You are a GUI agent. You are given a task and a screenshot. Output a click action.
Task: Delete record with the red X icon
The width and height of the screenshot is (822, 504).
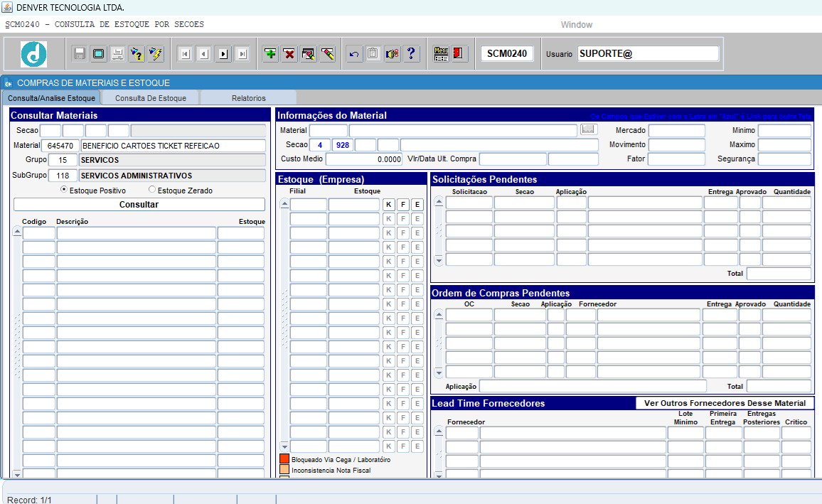pyautogui.click(x=289, y=53)
